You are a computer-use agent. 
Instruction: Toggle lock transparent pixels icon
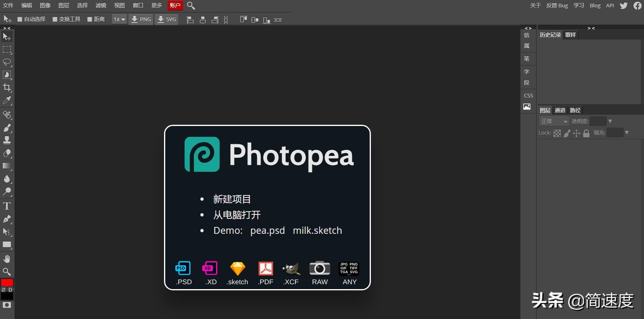(557, 133)
